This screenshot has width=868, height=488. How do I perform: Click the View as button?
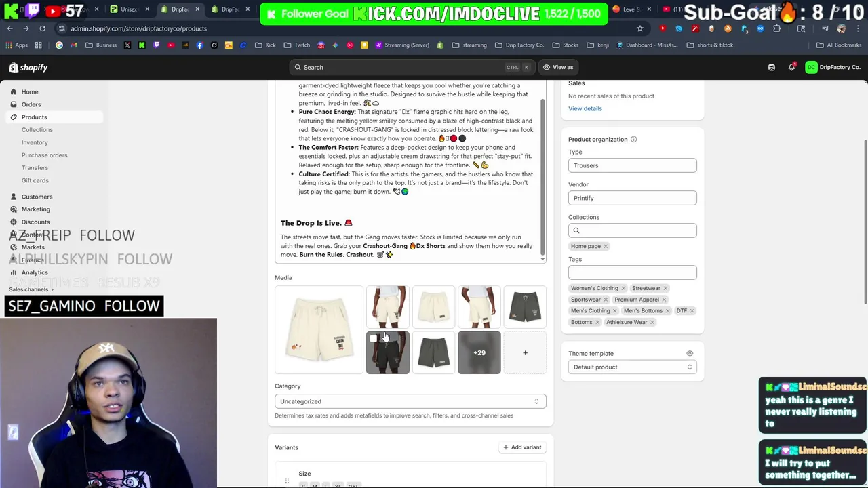(557, 67)
